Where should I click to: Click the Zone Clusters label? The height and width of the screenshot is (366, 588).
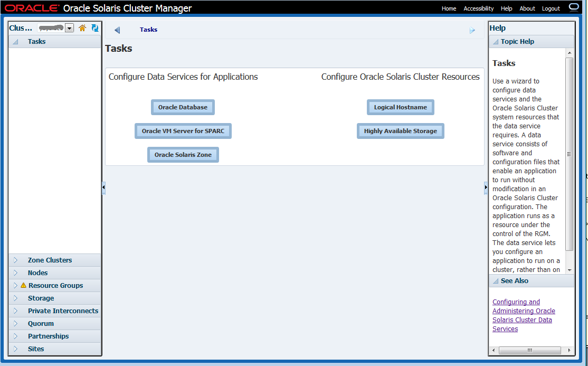coord(50,260)
